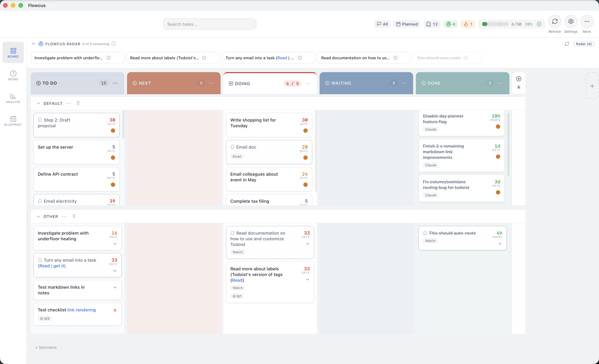Collapse the DEFAULT swimlane chevron
The height and width of the screenshot is (364, 599).
click(38, 104)
